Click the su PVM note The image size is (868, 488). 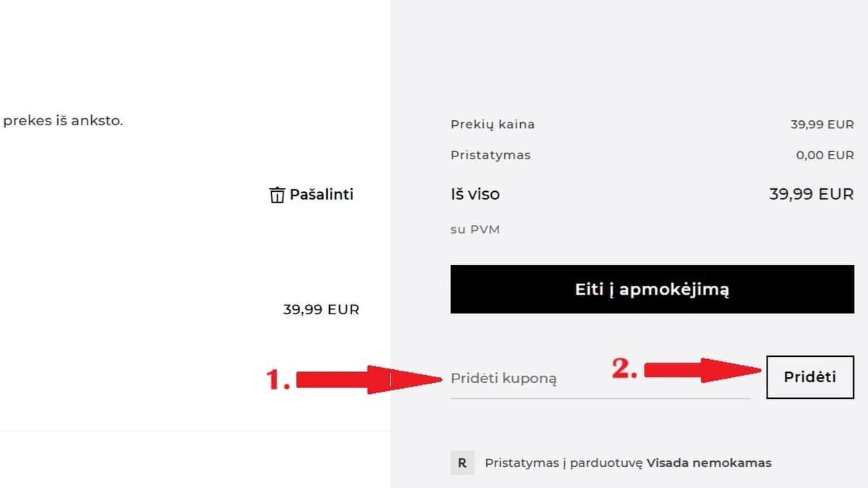click(475, 230)
